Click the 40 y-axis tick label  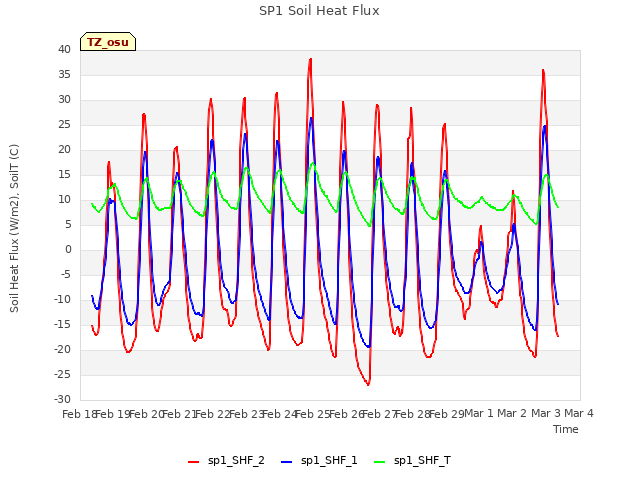(64, 49)
